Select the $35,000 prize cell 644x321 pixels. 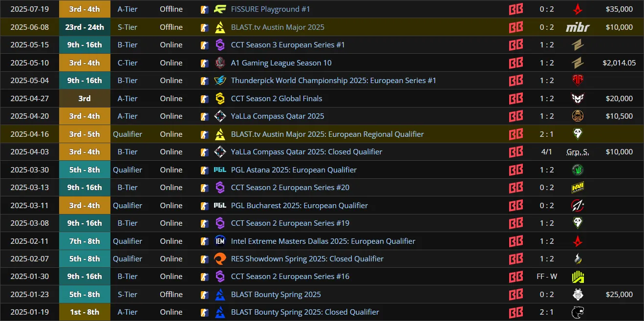(619, 9)
